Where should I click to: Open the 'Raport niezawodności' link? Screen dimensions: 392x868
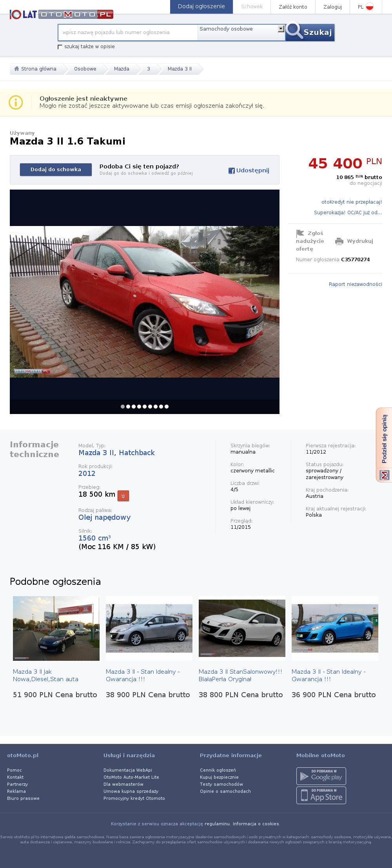pyautogui.click(x=356, y=284)
